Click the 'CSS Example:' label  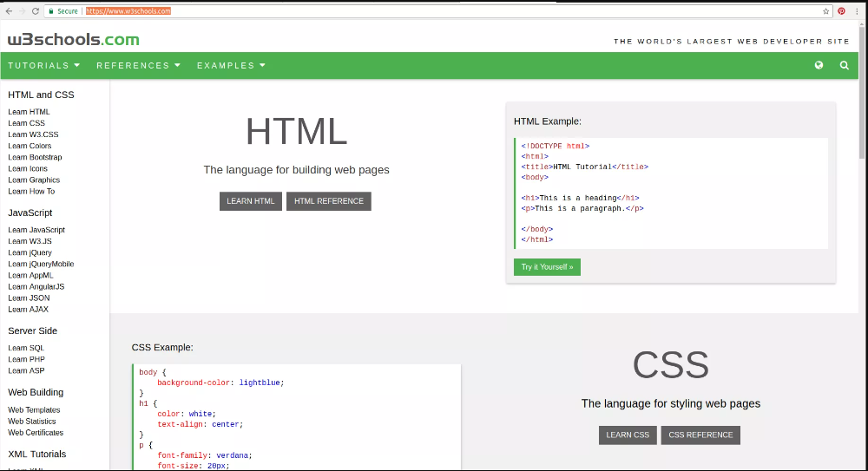coord(162,348)
